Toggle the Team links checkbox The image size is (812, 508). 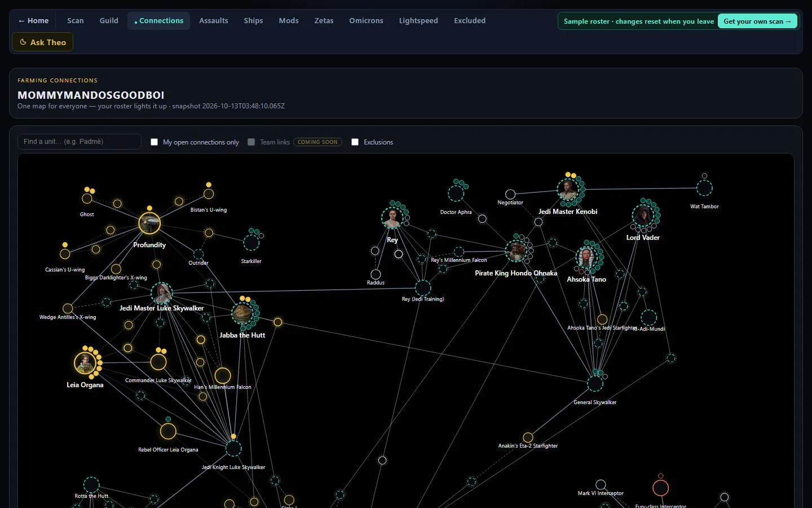pos(251,142)
